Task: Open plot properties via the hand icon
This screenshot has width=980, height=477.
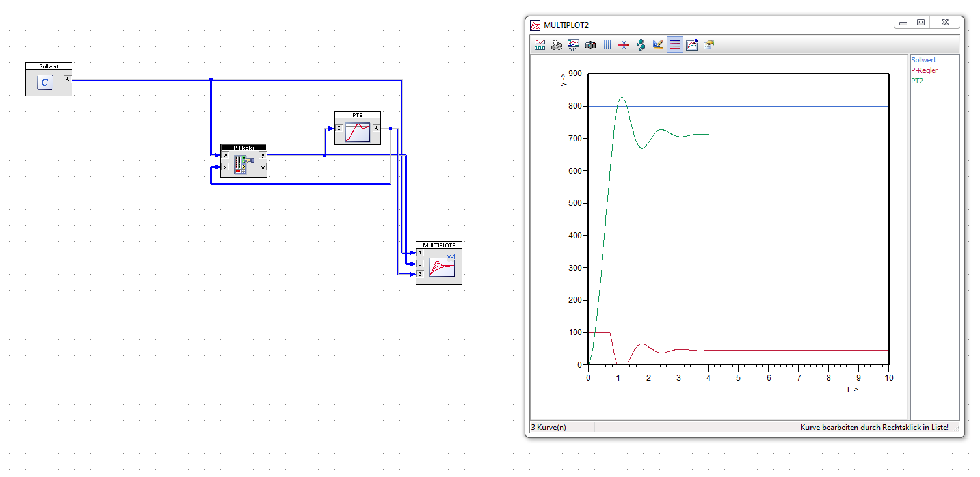Action: [709, 45]
